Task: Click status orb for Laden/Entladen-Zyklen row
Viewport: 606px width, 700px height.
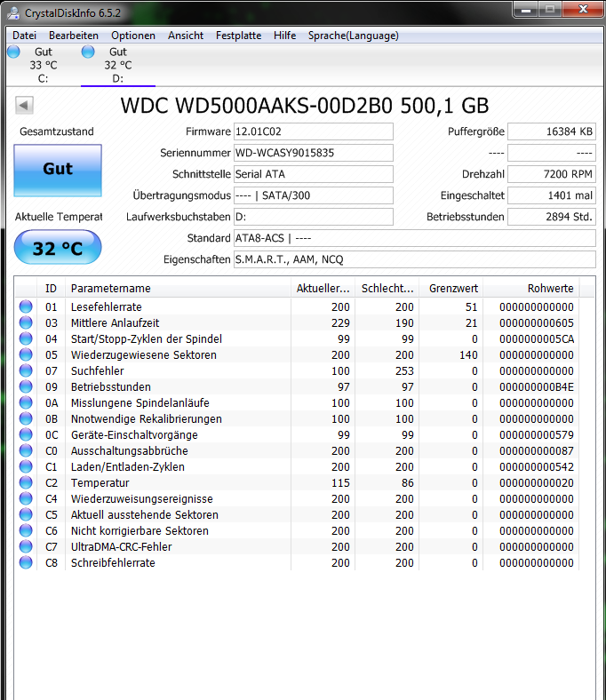Action: [26, 466]
